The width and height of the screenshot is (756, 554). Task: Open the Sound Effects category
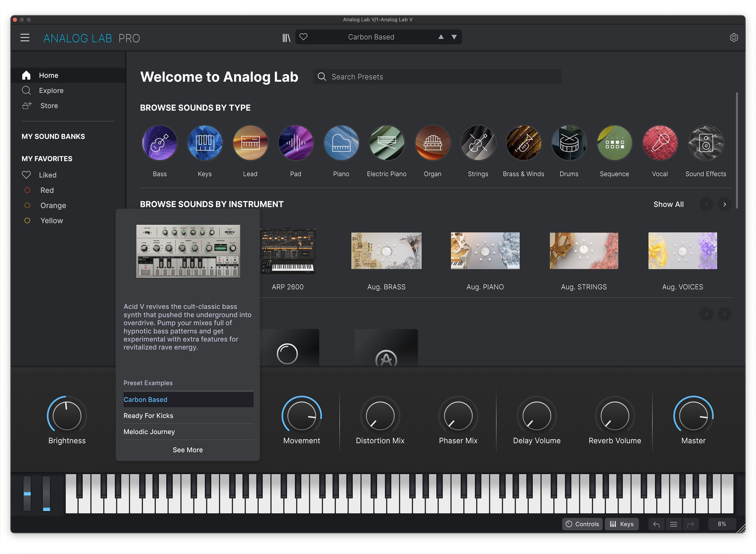pyautogui.click(x=705, y=142)
